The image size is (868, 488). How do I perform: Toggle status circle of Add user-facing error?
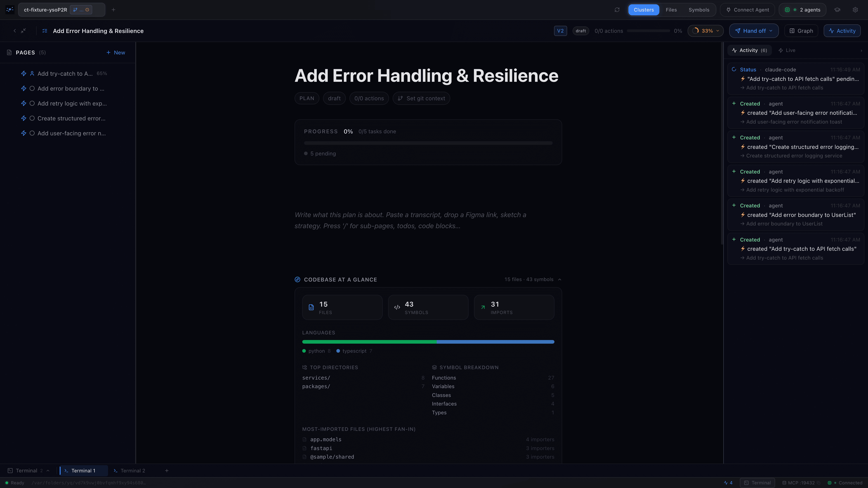[x=32, y=133]
